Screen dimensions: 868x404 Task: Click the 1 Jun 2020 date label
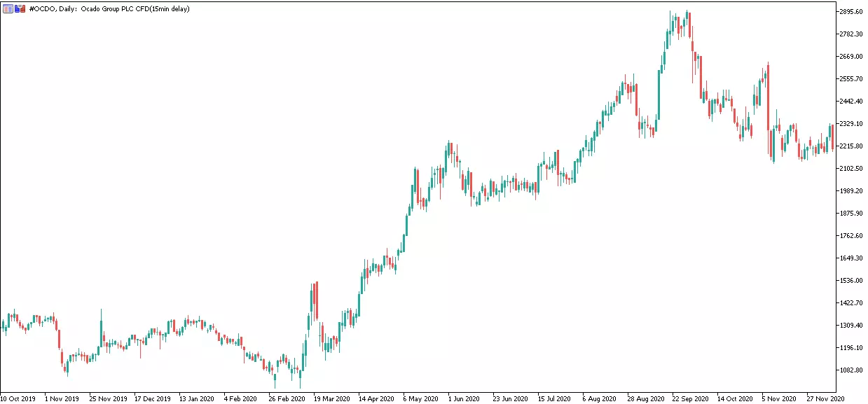pos(464,398)
